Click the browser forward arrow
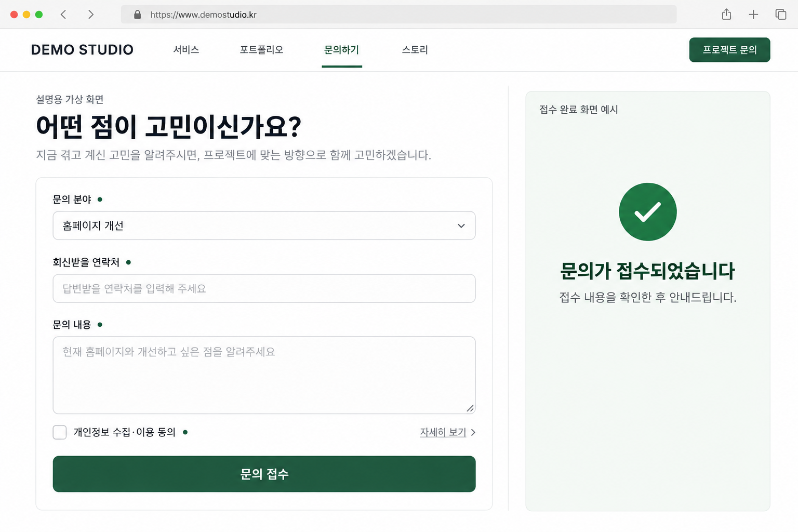 tap(91, 15)
